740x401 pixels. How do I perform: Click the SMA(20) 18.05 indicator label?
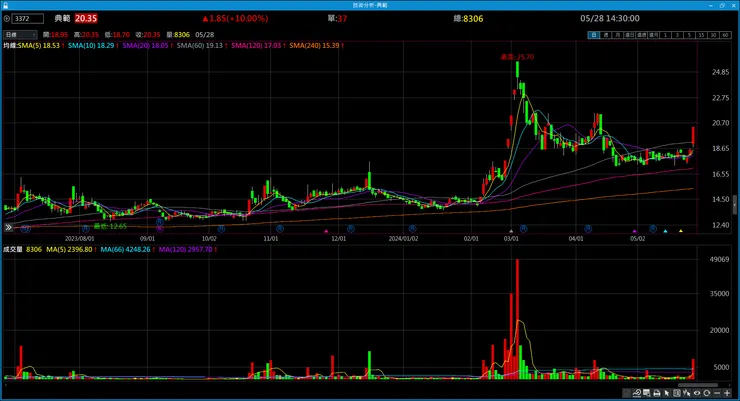[145, 46]
